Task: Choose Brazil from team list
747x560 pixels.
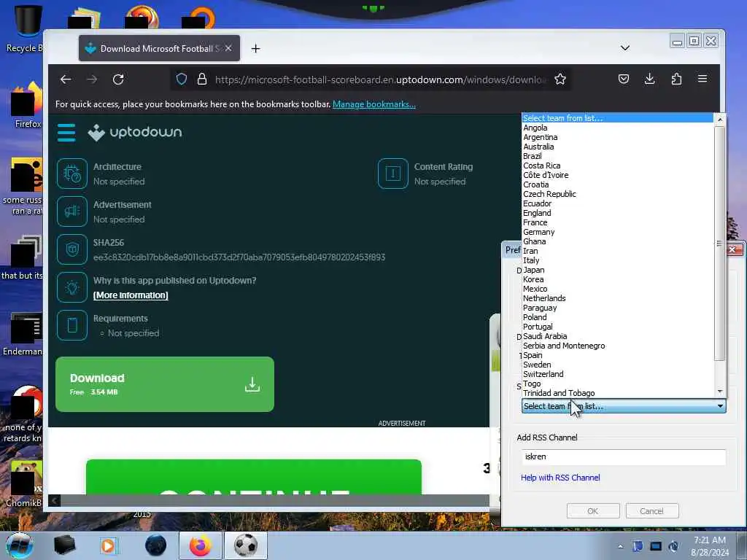Action: pos(617,156)
